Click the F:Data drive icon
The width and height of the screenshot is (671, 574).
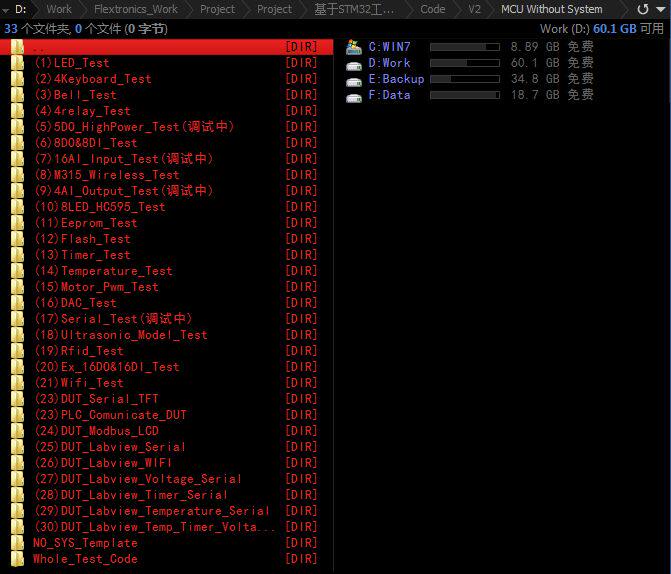tap(354, 98)
